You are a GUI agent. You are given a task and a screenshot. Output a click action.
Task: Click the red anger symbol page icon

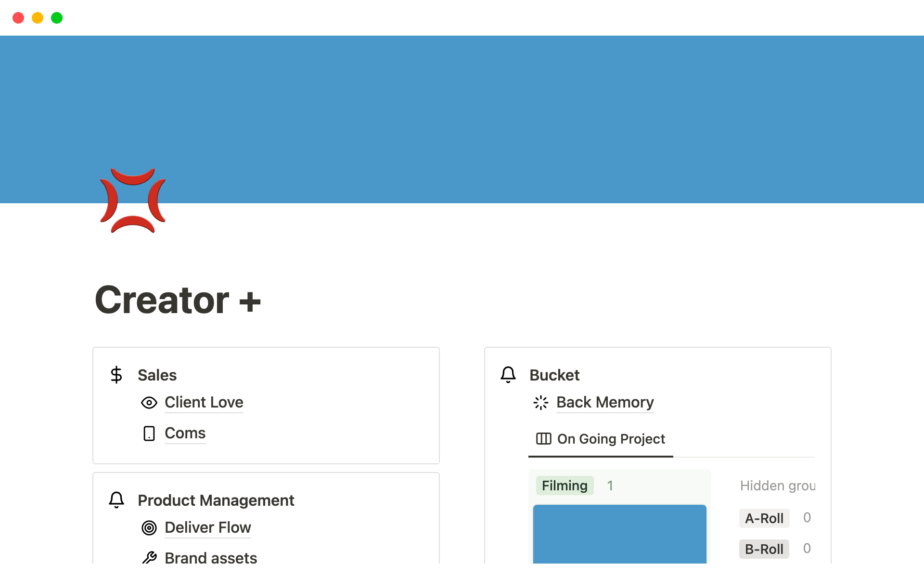point(133,200)
